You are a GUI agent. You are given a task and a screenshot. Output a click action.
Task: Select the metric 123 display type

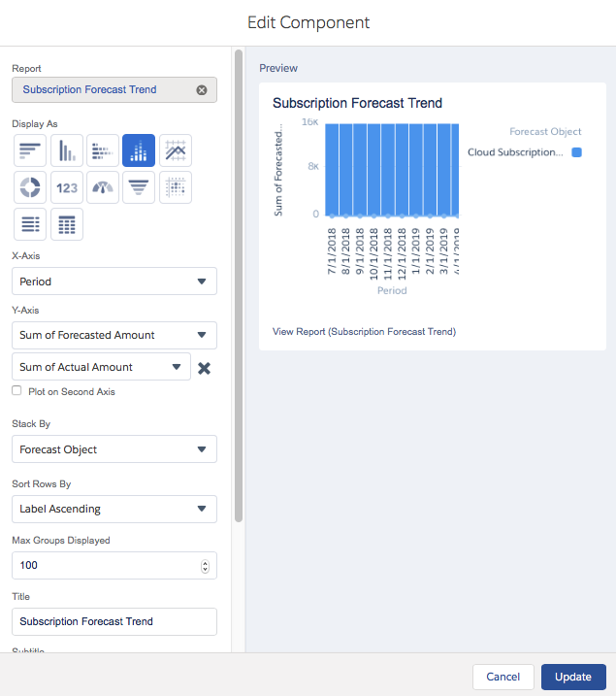pos(66,187)
